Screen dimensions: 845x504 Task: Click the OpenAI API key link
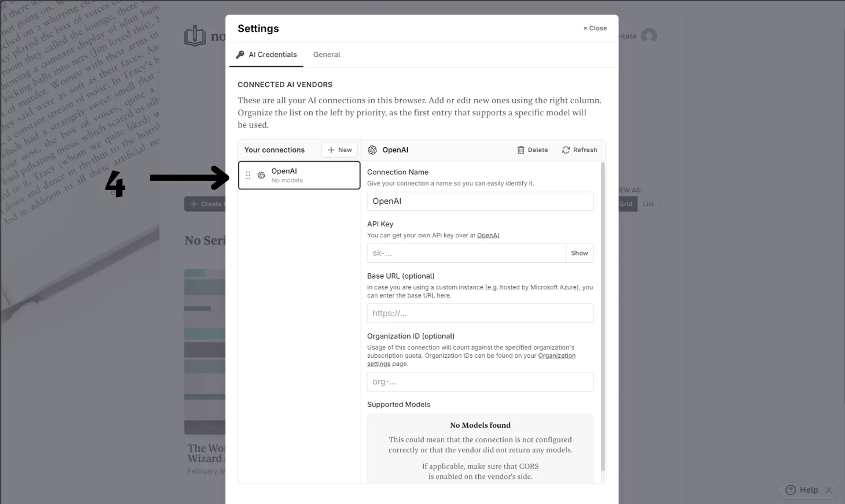488,235
